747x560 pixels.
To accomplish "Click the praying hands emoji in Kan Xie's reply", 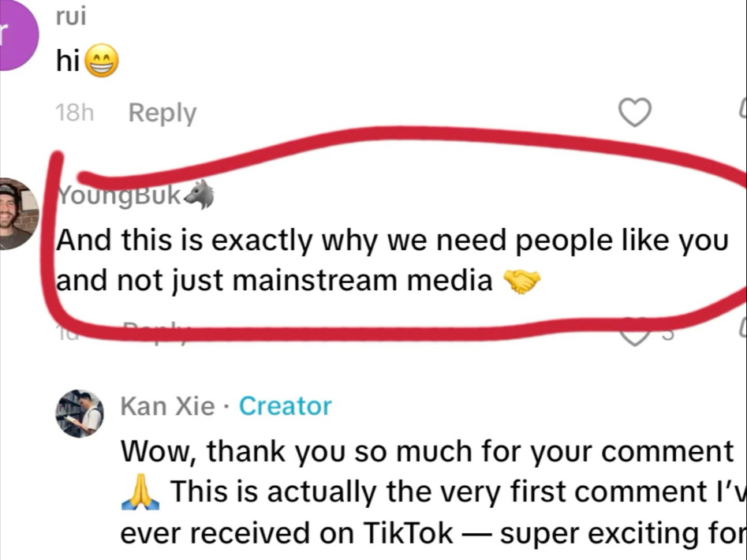I will tap(139, 493).
